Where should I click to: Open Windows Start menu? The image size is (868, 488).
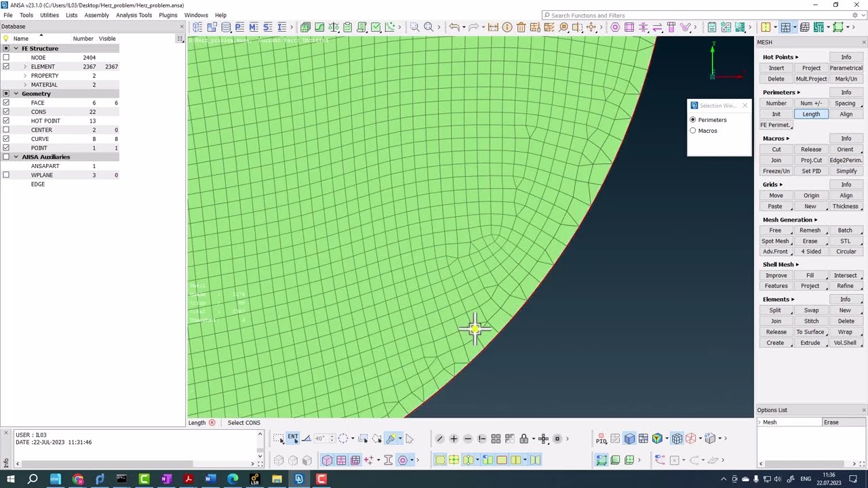11,479
